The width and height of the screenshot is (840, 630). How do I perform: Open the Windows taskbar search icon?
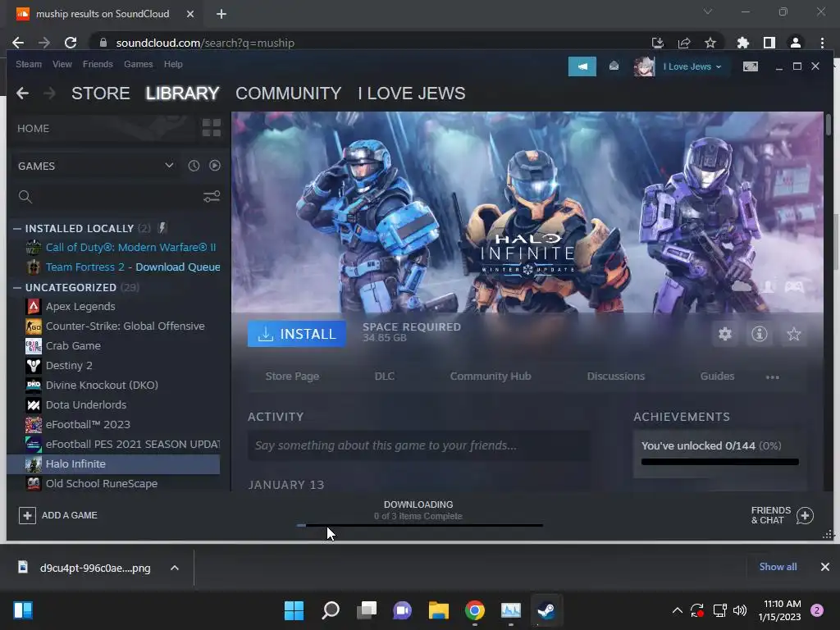coord(331,610)
